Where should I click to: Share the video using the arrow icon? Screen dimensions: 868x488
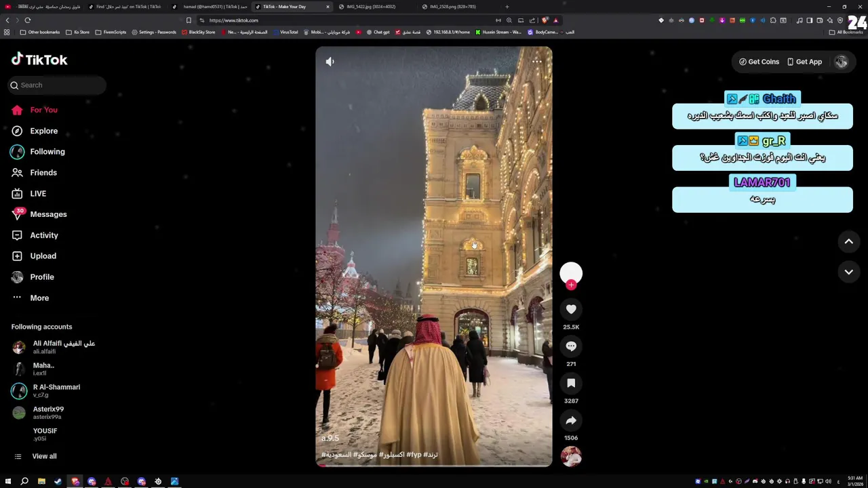coord(571,421)
